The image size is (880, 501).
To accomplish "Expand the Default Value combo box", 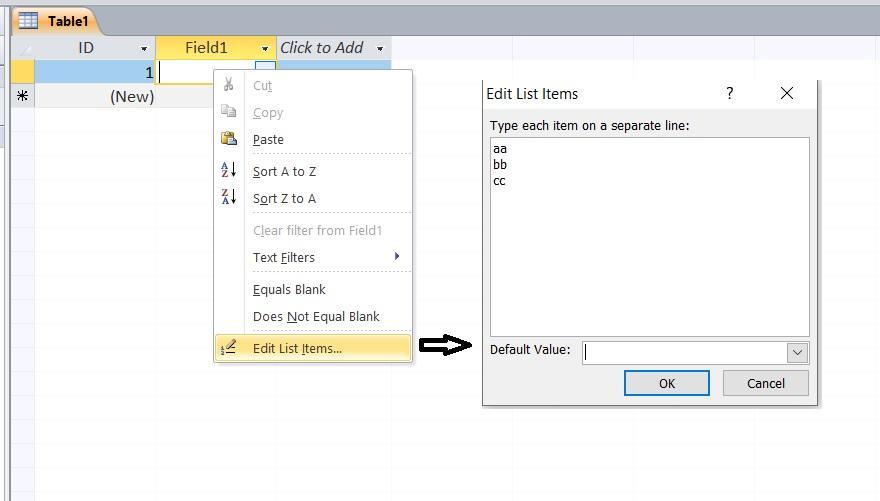I will 797,352.
